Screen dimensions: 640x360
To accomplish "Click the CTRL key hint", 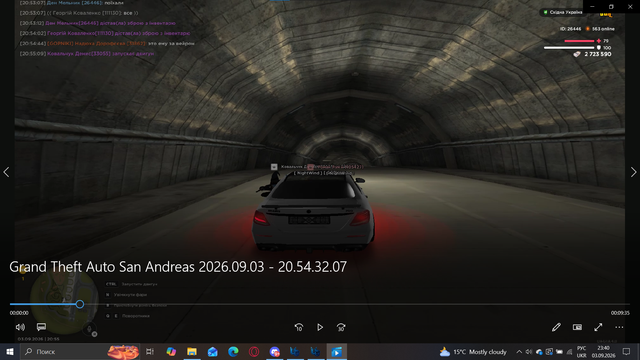I will 111,284.
